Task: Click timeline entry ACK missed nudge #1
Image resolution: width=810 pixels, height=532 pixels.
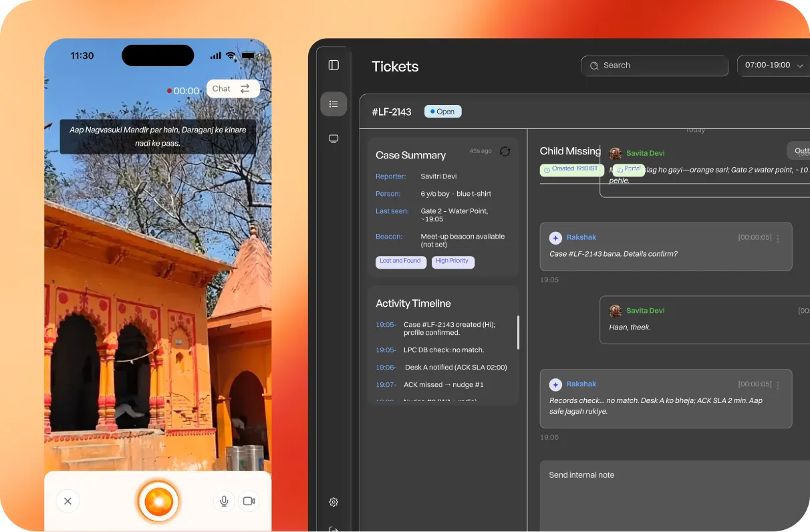Action: click(444, 385)
